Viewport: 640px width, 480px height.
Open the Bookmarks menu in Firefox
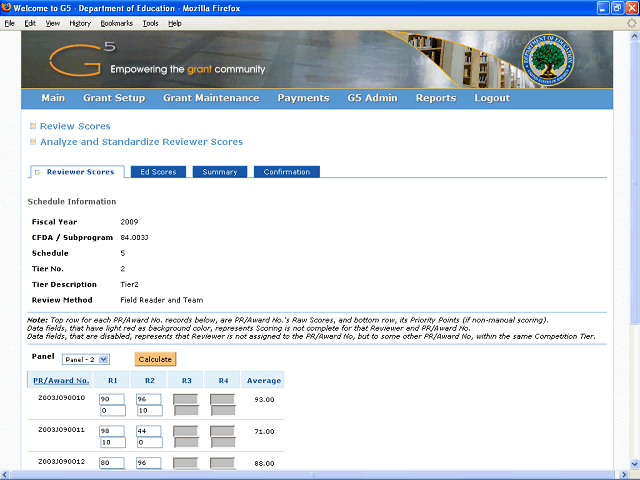coord(115,22)
